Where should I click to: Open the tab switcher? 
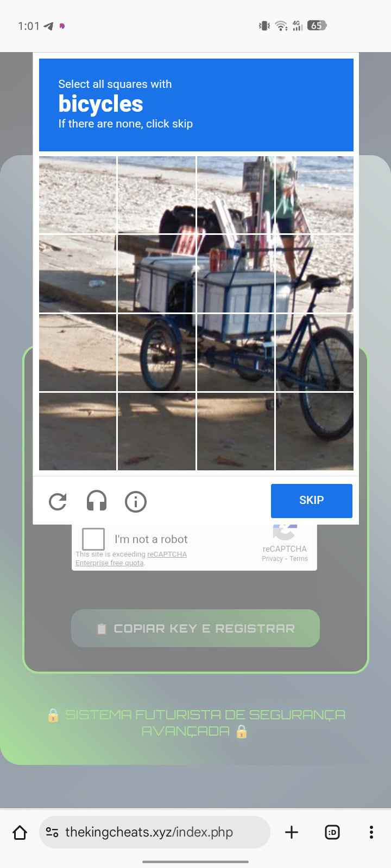pos(332,832)
